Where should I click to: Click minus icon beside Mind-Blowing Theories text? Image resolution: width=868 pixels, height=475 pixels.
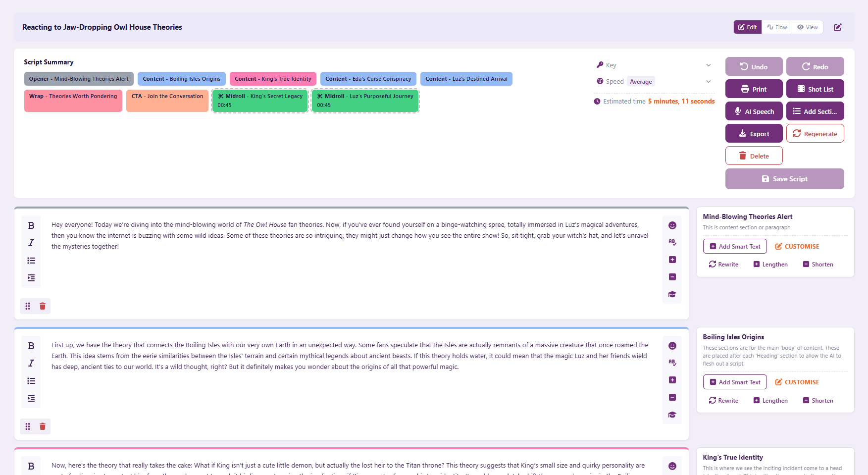click(672, 277)
